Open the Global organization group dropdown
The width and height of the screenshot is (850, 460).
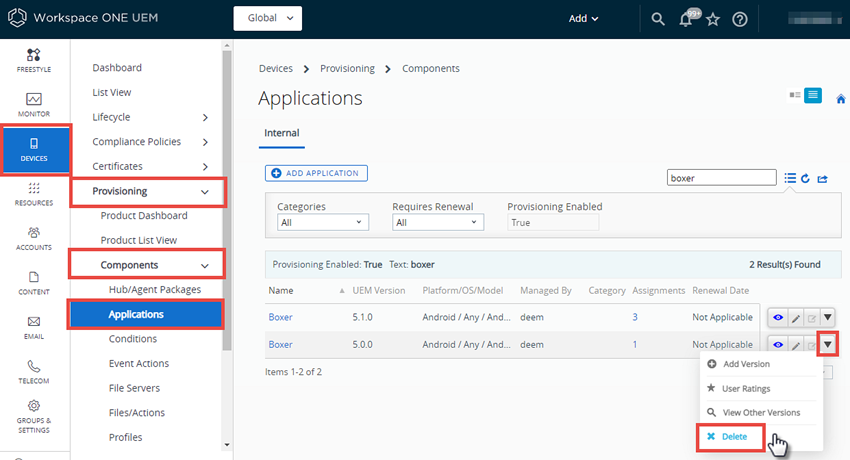click(x=268, y=18)
